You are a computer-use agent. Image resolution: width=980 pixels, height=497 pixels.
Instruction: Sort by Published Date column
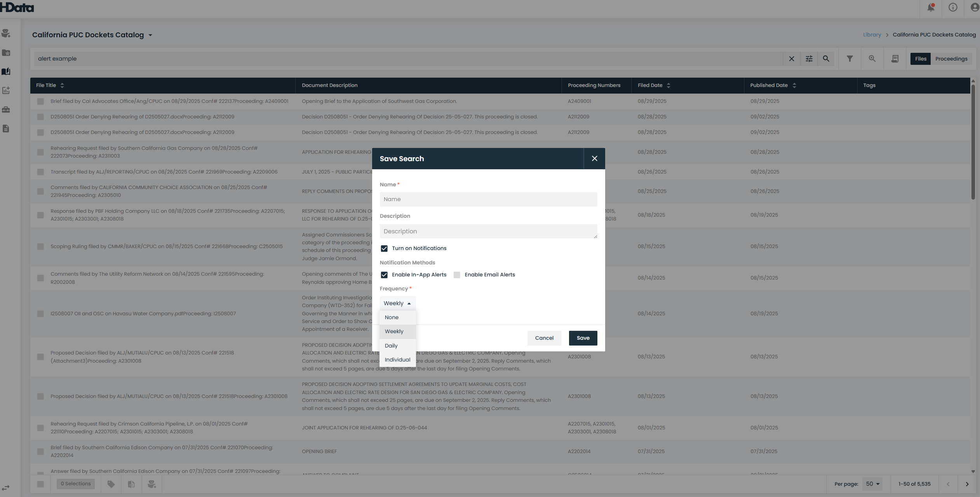pos(794,85)
